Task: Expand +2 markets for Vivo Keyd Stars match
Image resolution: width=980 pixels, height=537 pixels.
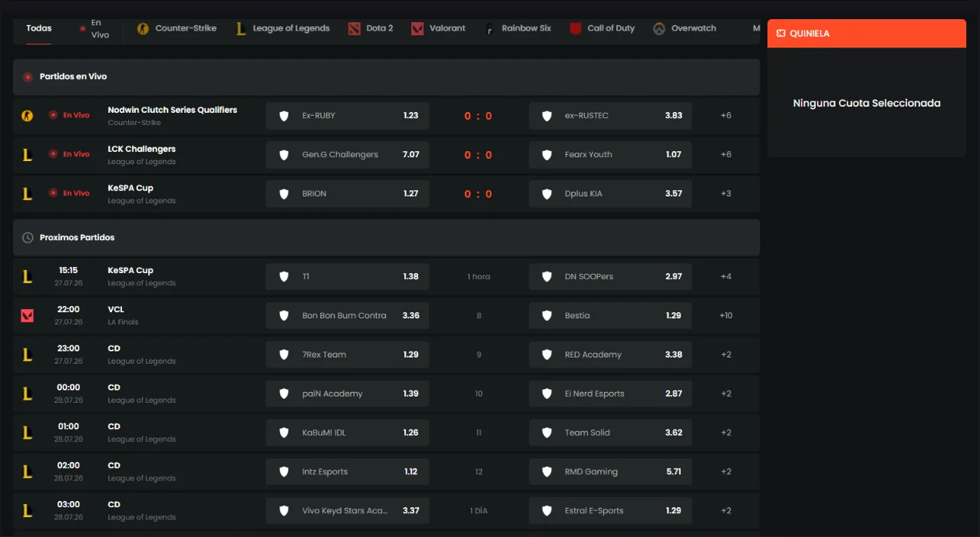Action: [726, 511]
